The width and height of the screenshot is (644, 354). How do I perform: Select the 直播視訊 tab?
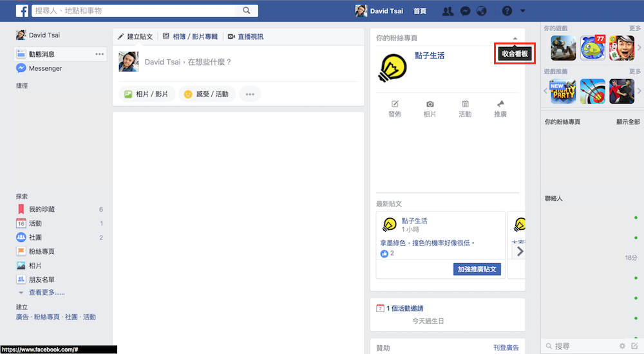coord(245,37)
